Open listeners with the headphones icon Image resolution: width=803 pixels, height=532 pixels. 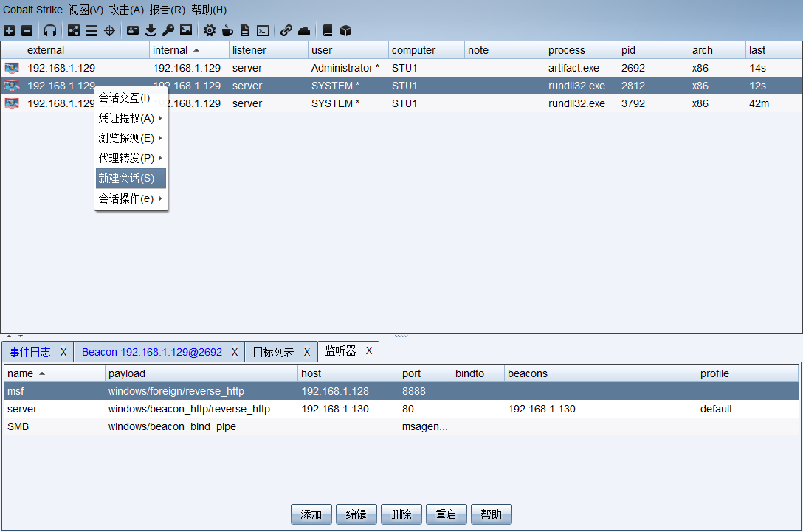point(50,31)
